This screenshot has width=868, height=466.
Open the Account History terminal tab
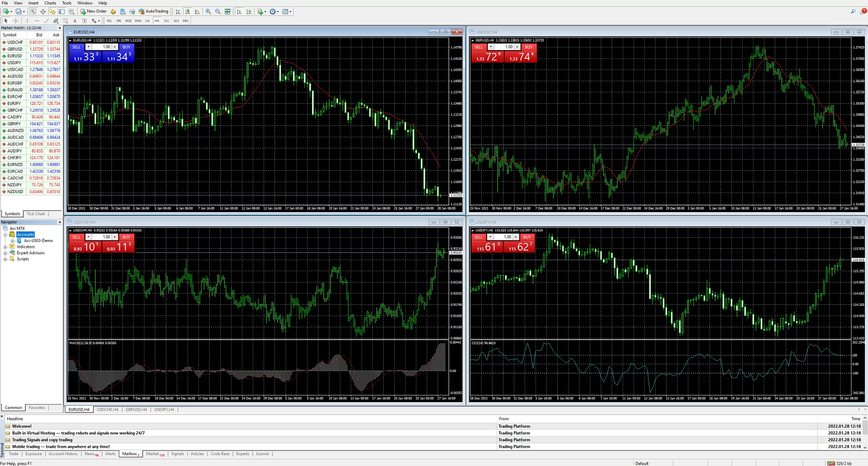(63, 454)
